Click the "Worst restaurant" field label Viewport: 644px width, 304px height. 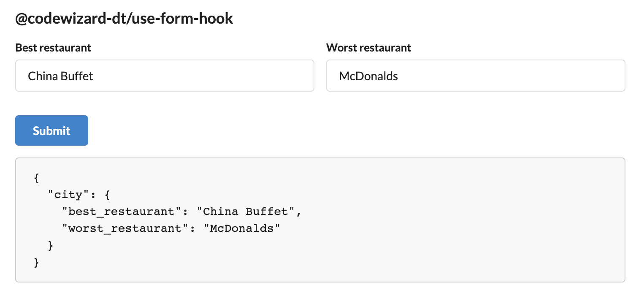coord(369,48)
